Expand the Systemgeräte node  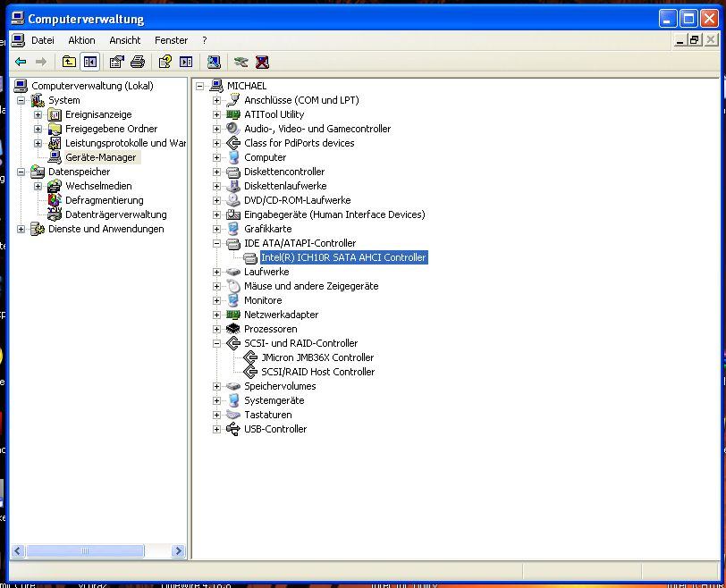pos(216,400)
